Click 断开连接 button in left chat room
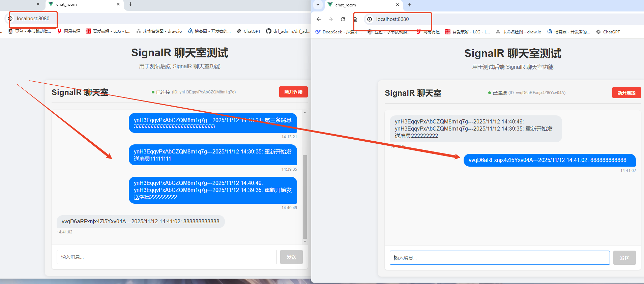This screenshot has height=284, width=644. 293,92
